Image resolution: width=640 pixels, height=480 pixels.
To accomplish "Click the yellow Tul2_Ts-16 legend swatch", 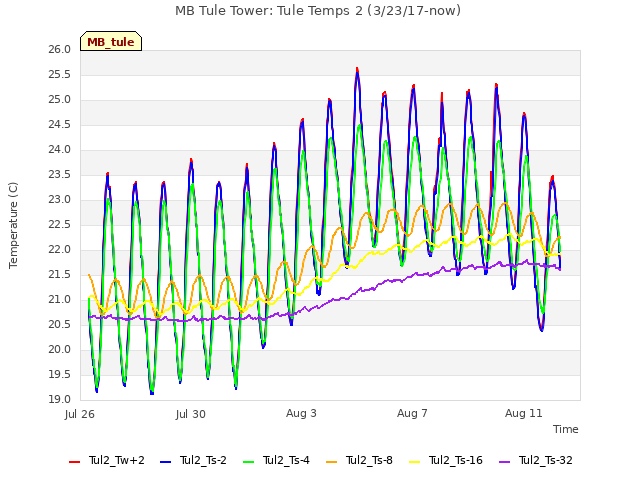I will coord(414,462).
